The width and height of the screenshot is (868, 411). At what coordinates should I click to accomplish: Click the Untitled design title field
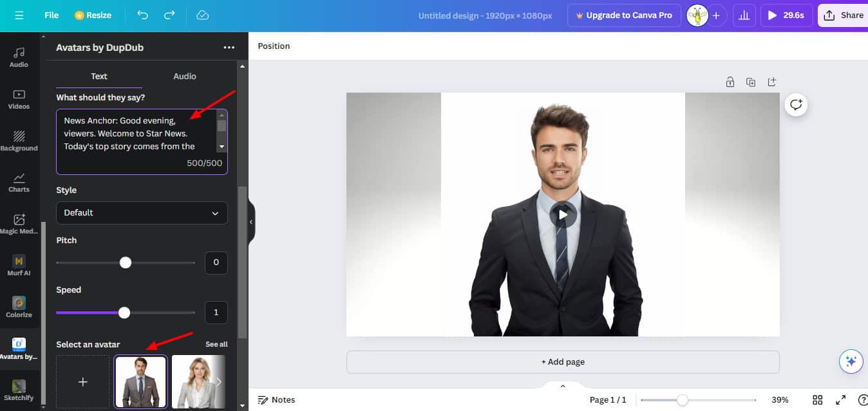485,15
